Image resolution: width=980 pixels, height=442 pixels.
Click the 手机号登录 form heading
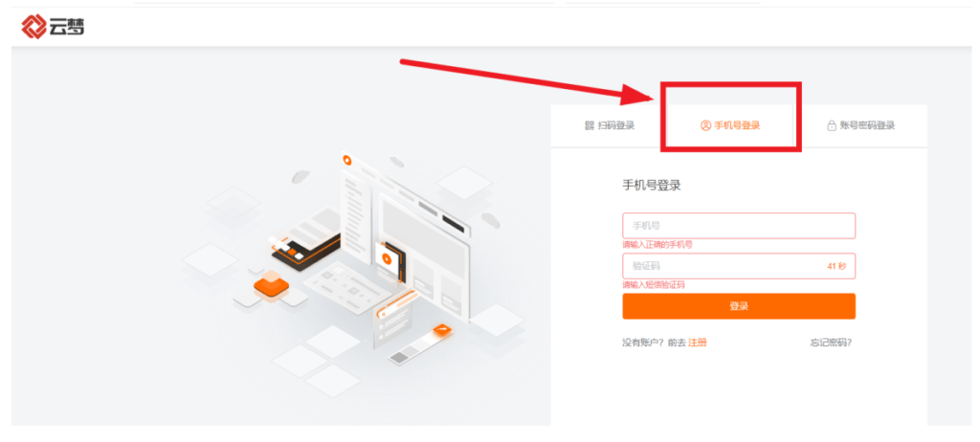tap(651, 186)
